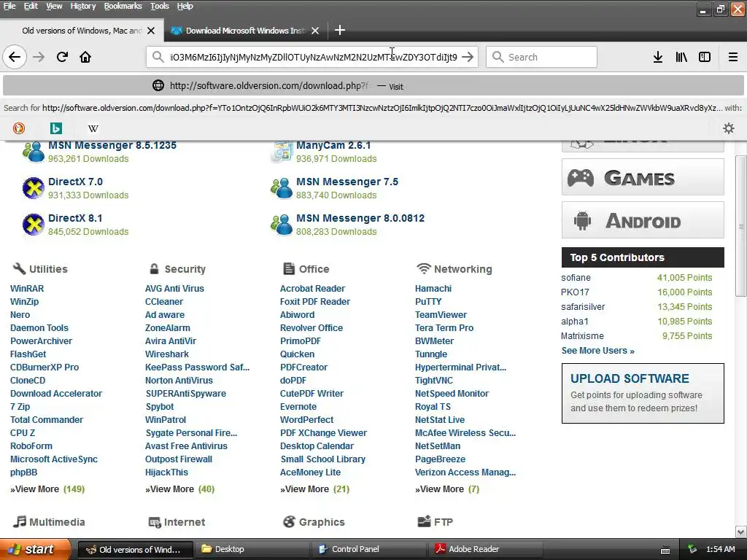Open the Games category banner
This screenshot has height=560, width=747.
[643, 177]
